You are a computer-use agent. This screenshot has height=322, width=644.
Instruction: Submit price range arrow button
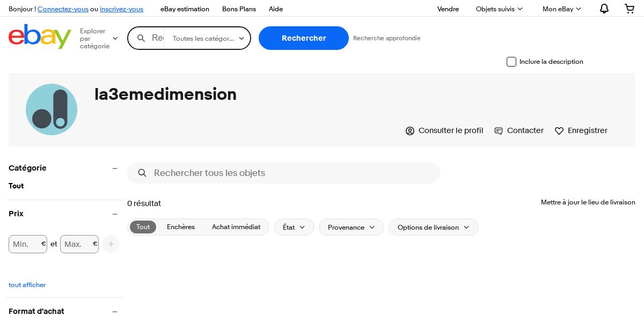(x=111, y=244)
